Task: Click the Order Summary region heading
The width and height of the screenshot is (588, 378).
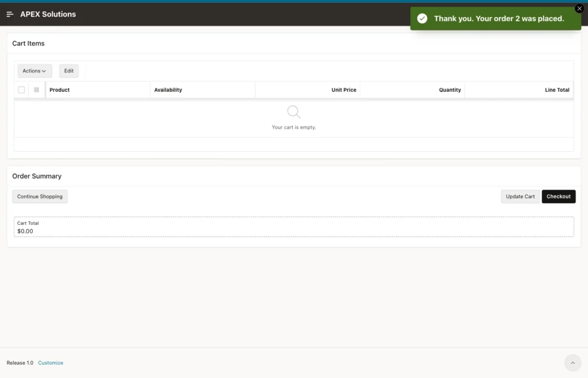Action: 37,176
